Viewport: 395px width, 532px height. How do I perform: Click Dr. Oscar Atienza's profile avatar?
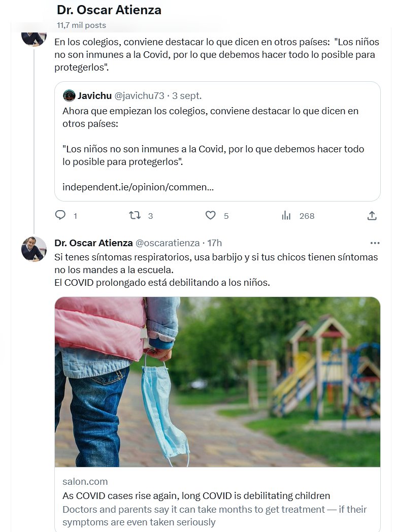pos(34,249)
